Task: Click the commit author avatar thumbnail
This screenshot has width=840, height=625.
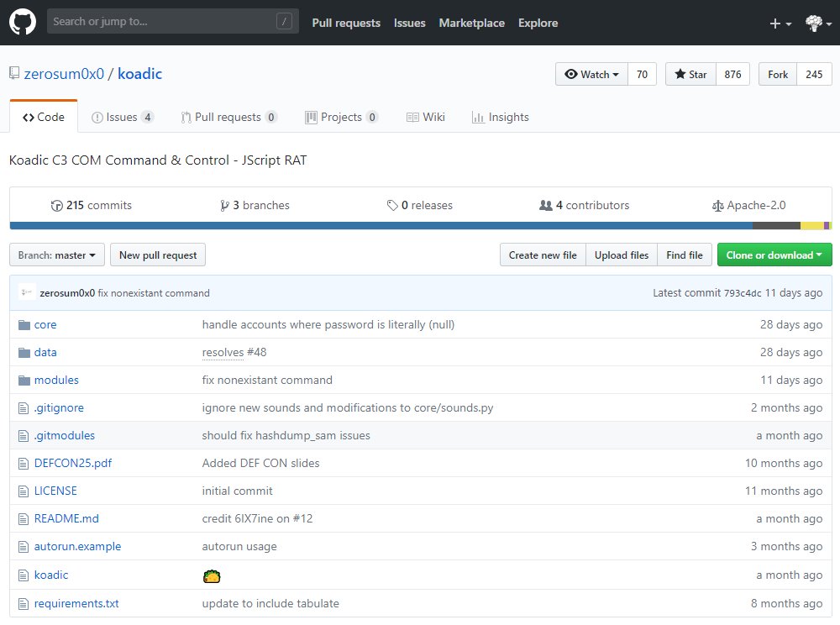Action: pos(27,292)
